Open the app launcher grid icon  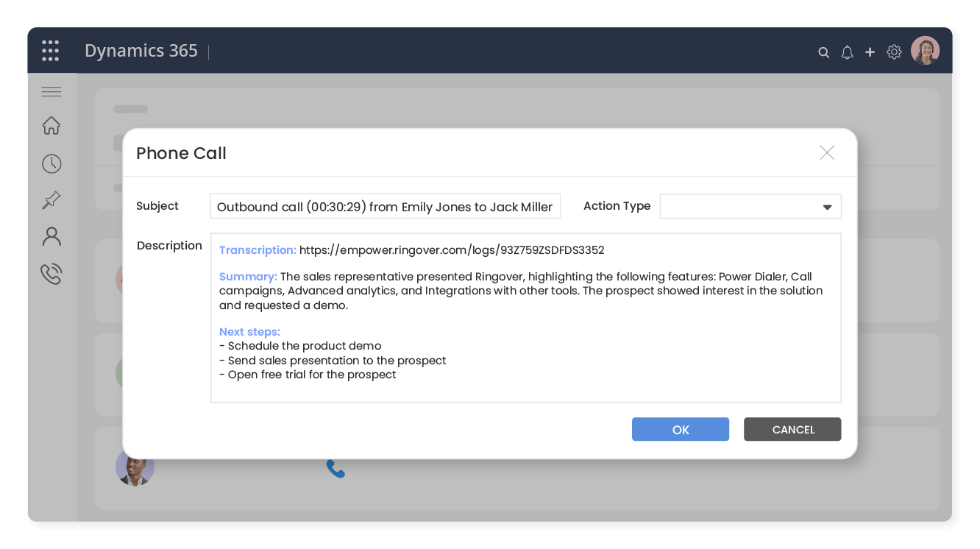[50, 51]
